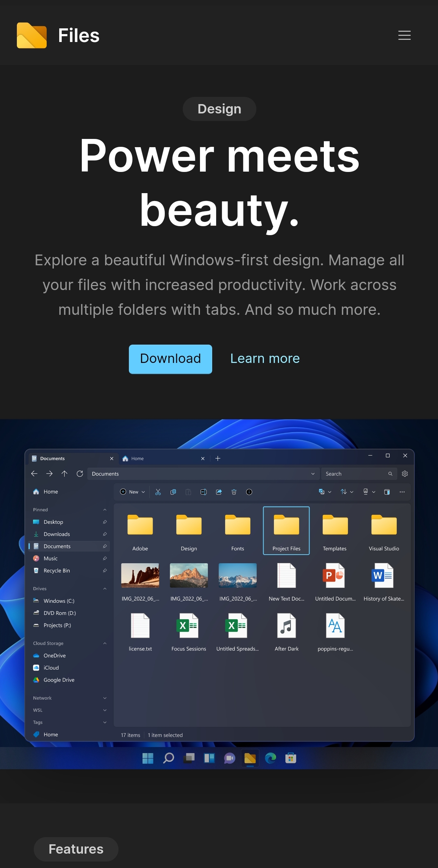Click the Features badge
This screenshot has width=438, height=868.
[x=76, y=849]
